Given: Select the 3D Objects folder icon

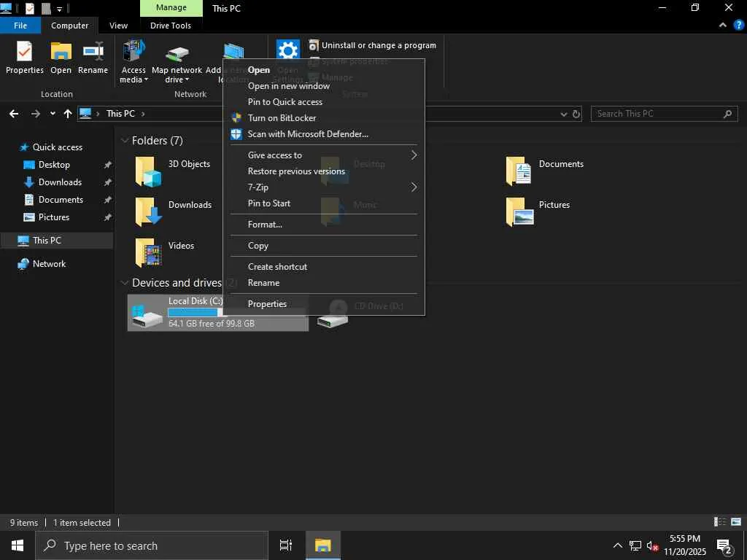Looking at the screenshot, I should click(x=148, y=171).
